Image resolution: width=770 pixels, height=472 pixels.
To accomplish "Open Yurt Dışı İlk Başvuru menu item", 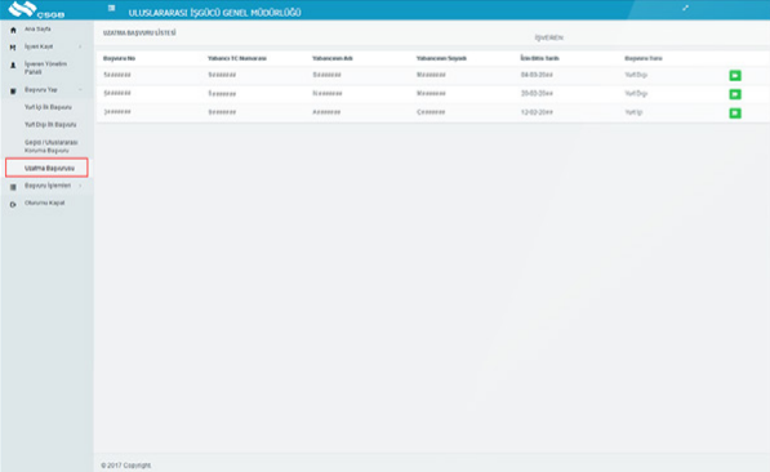I will (x=50, y=124).
